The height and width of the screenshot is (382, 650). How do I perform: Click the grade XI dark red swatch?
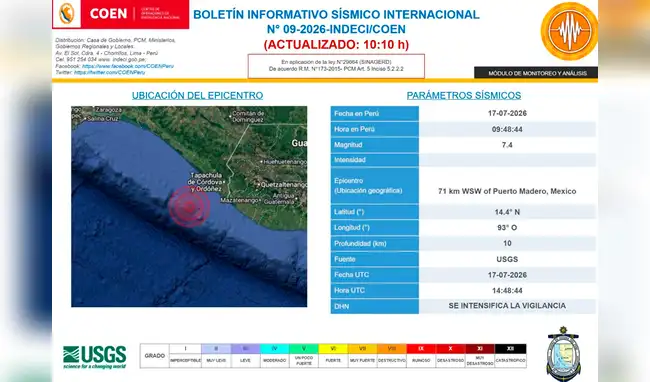(x=480, y=349)
